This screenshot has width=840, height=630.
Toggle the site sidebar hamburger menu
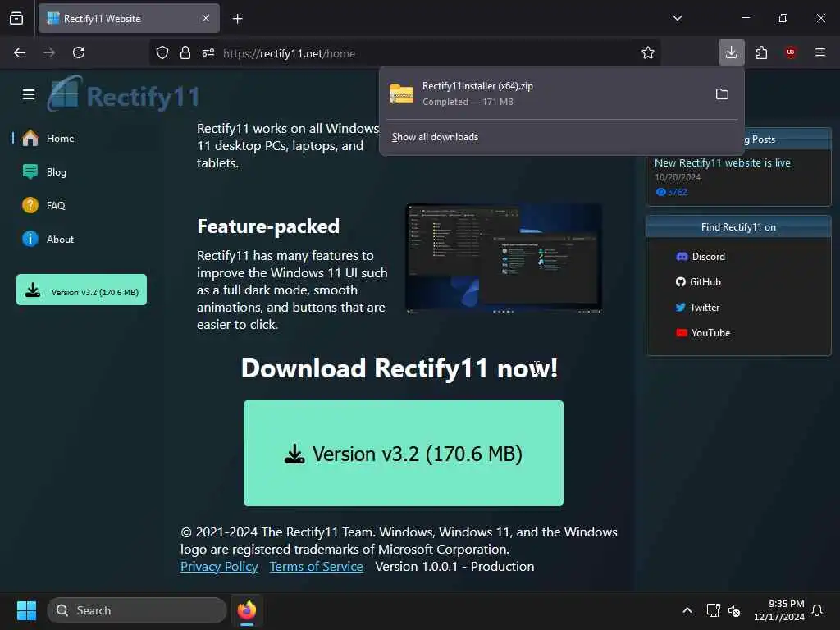tap(29, 95)
